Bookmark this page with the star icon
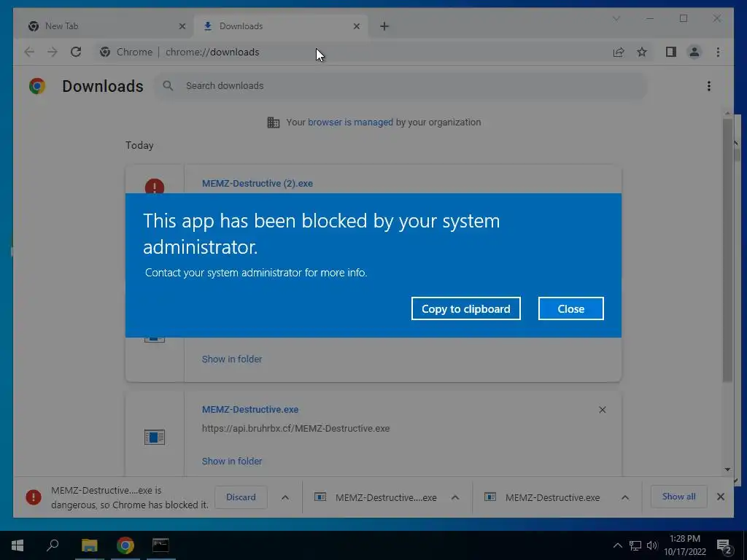 [642, 52]
